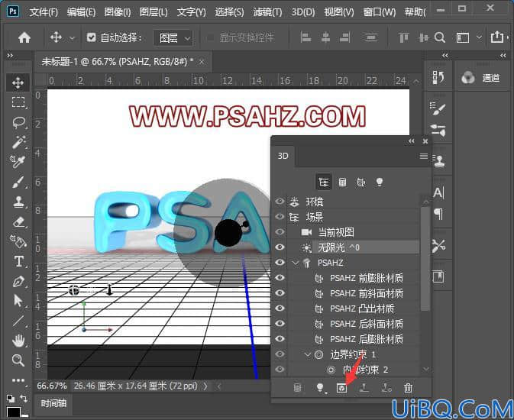Open the 滤镜(T) menu
The height and width of the screenshot is (420, 514).
pyautogui.click(x=267, y=12)
